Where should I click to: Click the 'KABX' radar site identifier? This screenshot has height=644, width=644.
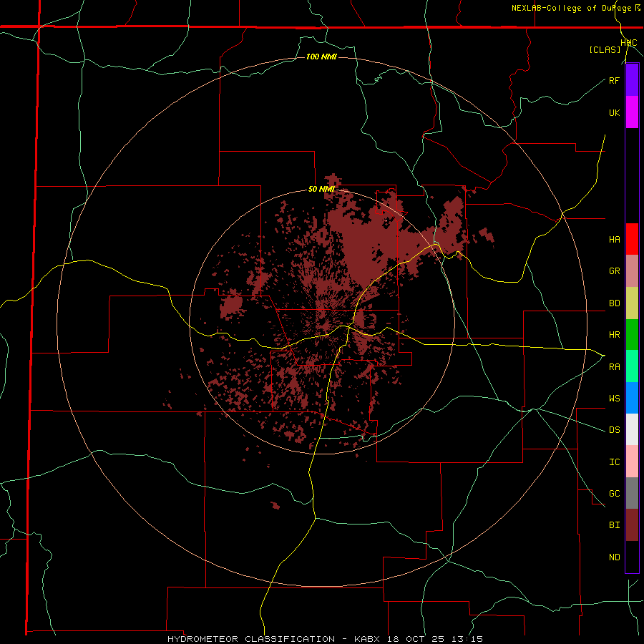coord(367,639)
